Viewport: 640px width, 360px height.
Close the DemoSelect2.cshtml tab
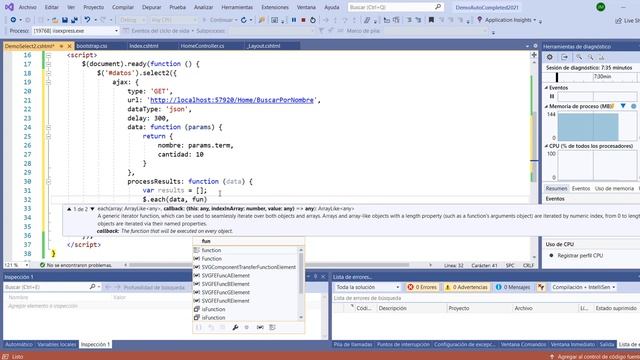(x=69, y=46)
